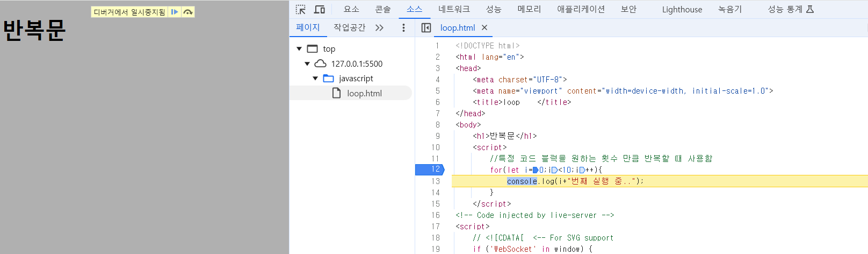Open the 성능 통계 tab
The height and width of the screenshot is (254, 868).
pos(791,9)
